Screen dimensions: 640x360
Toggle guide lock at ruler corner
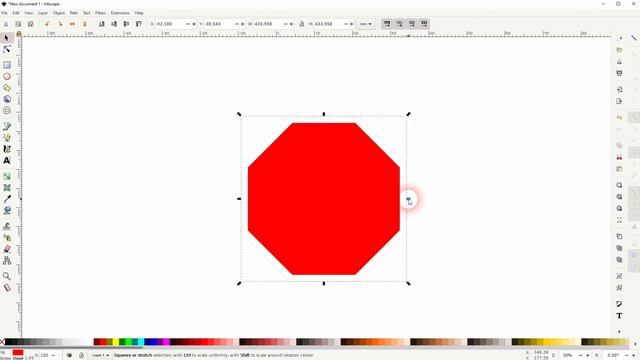(18, 34)
